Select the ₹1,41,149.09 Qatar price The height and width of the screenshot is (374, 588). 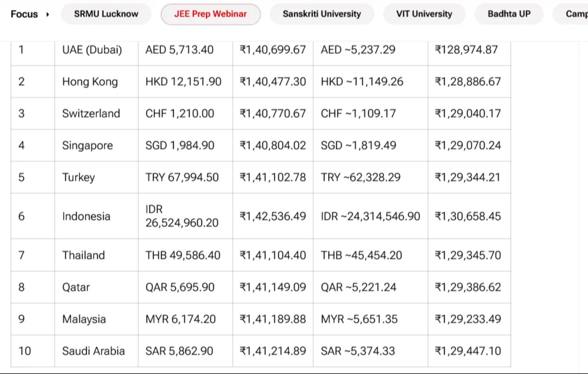click(273, 287)
